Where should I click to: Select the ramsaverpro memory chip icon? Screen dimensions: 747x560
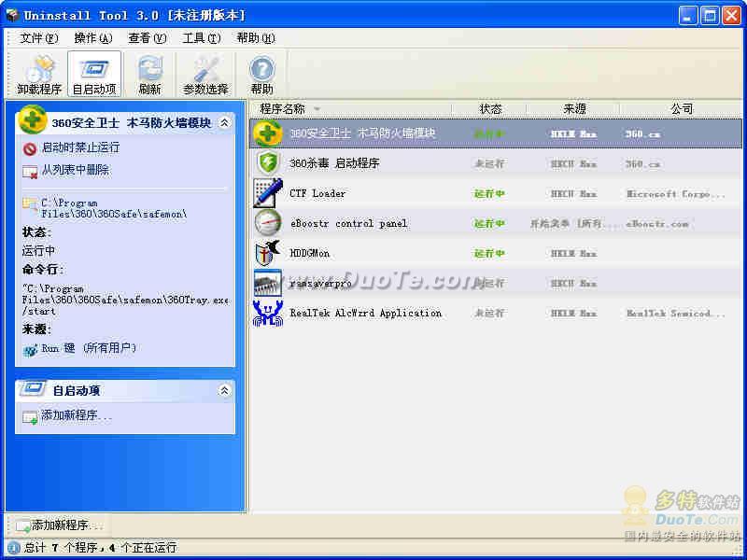coord(267,283)
